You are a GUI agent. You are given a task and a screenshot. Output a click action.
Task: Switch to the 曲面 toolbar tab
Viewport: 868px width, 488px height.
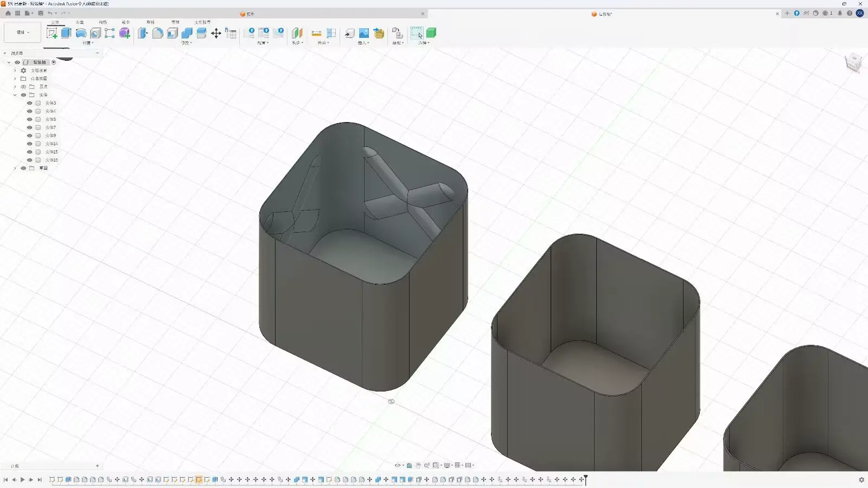(80, 22)
